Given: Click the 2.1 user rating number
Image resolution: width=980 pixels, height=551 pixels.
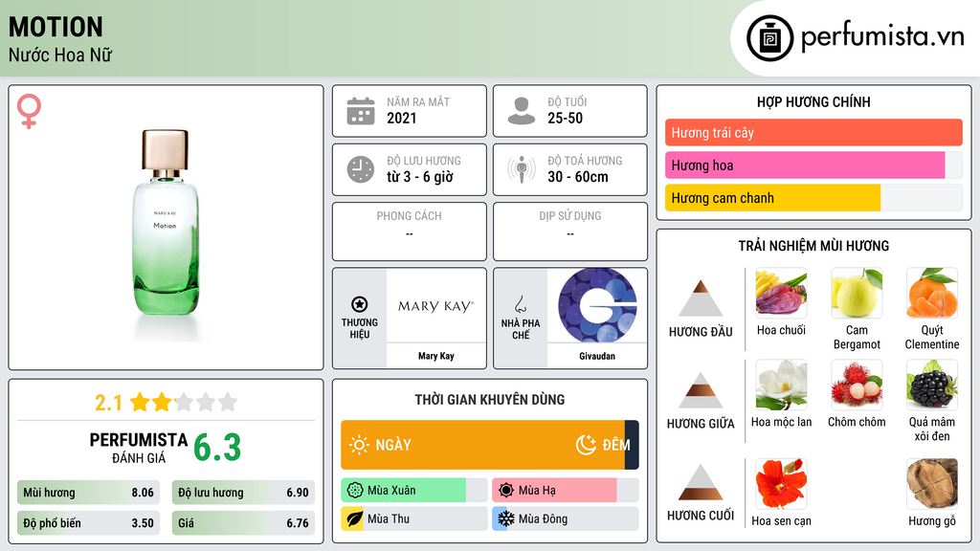Looking at the screenshot, I should point(108,403).
